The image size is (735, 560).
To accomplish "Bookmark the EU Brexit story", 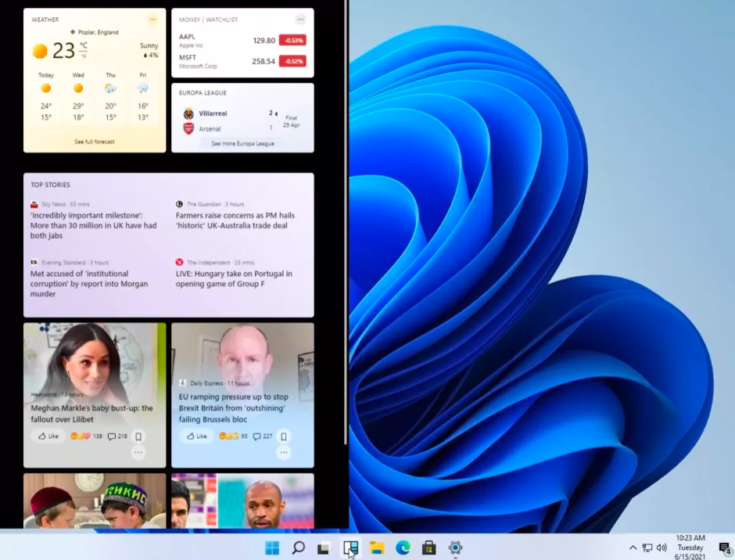I will 284,436.
